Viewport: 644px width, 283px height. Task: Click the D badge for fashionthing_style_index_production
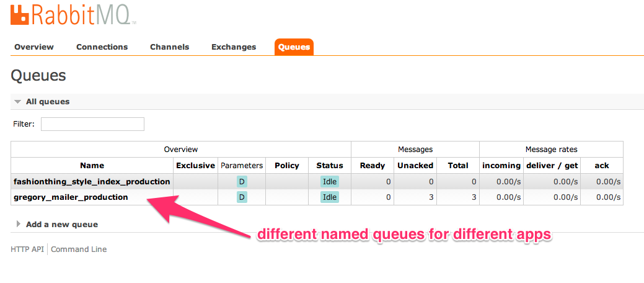(x=242, y=181)
